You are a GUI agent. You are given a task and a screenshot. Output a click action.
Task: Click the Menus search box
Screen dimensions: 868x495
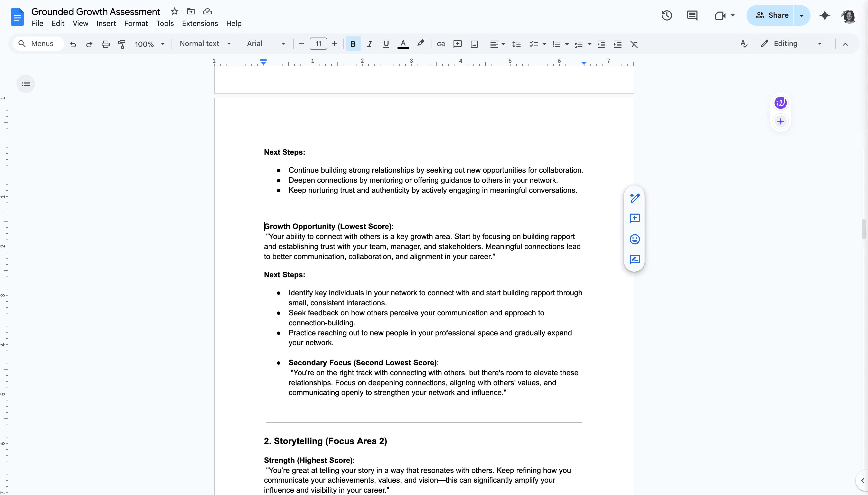click(x=38, y=43)
